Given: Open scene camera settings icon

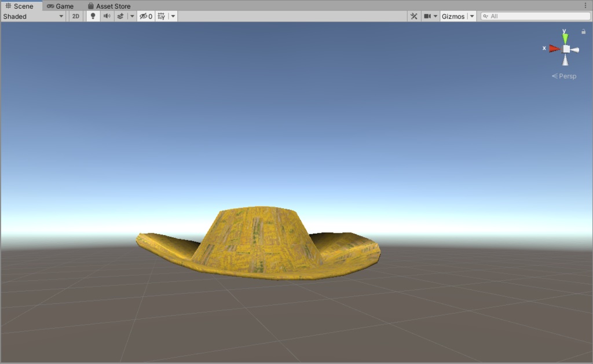Looking at the screenshot, I should pyautogui.click(x=430, y=16).
